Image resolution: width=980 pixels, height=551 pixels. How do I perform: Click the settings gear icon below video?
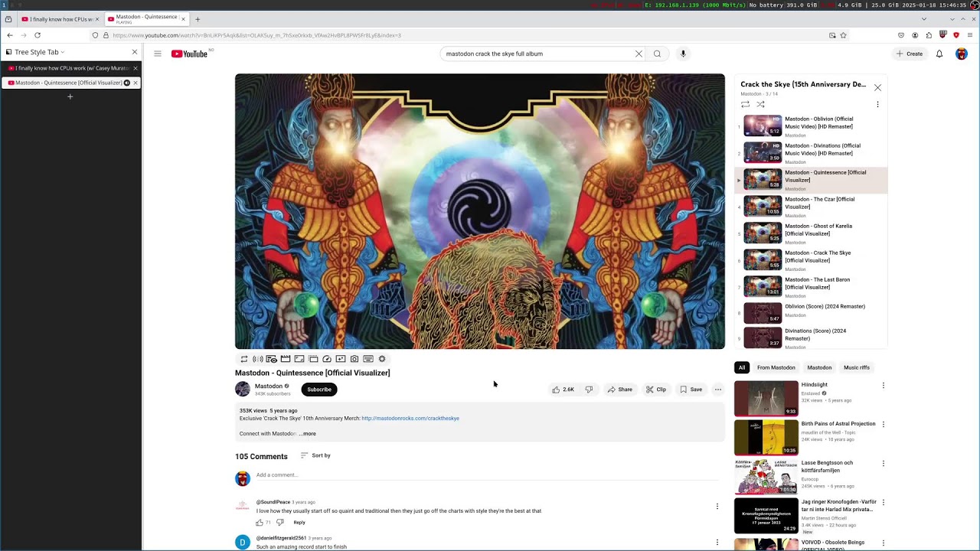click(x=382, y=359)
